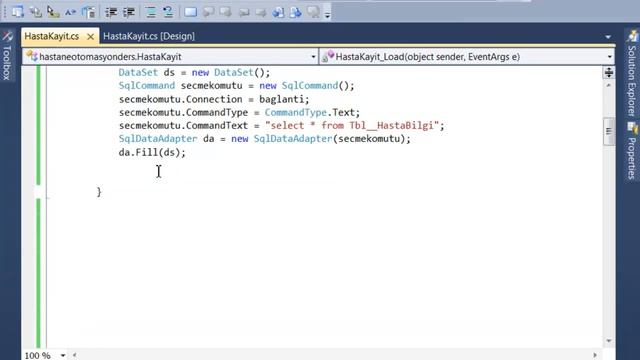Go to next bookmark in document
640x360 pixels.
click(296, 12)
